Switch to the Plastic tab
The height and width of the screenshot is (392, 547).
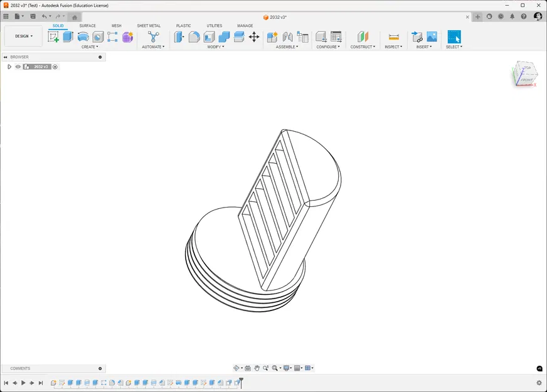click(184, 26)
